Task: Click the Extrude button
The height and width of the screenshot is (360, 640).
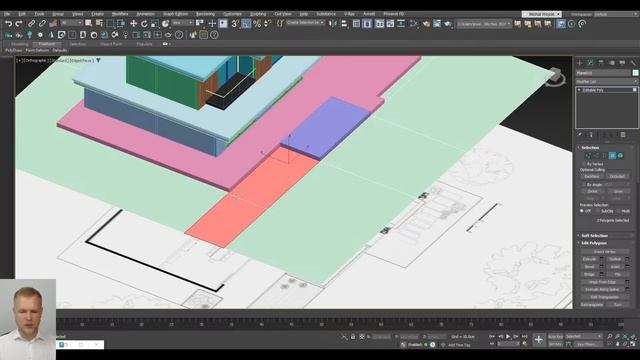Action: pos(589,259)
